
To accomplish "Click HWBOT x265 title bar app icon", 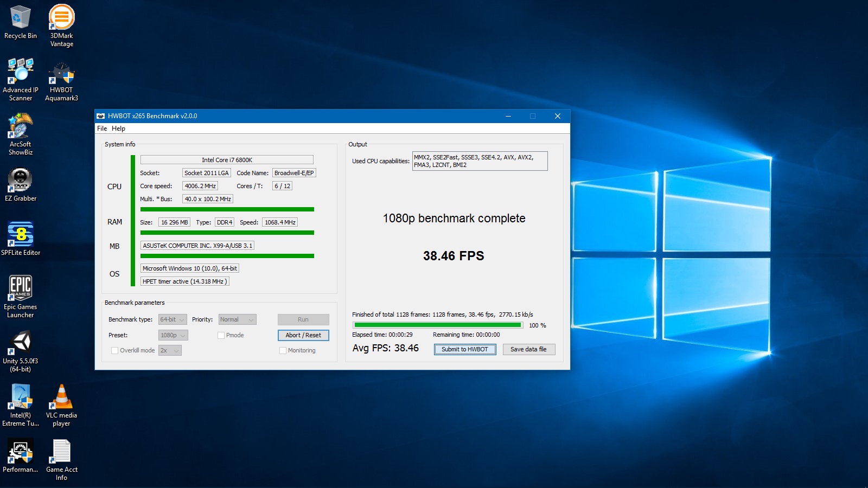I will click(100, 116).
